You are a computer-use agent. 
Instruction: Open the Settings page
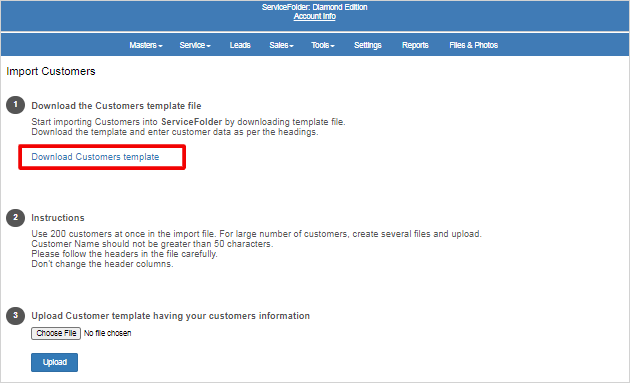click(x=368, y=45)
